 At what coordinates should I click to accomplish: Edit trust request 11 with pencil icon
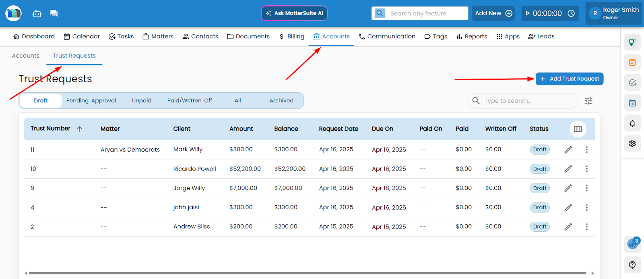(568, 150)
